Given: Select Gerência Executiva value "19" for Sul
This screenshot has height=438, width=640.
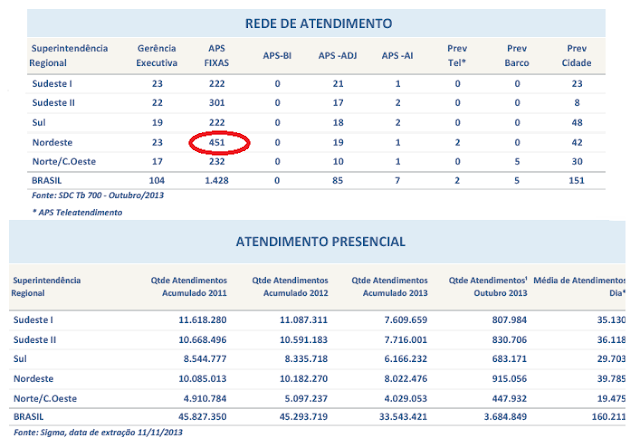Looking at the screenshot, I should coord(157,122).
